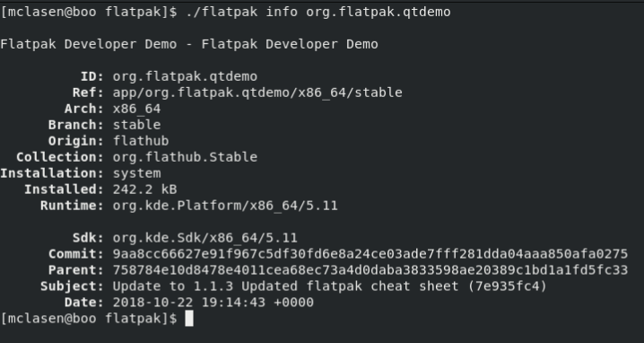Click the Branch value stable
644x343 pixels.
pos(136,125)
